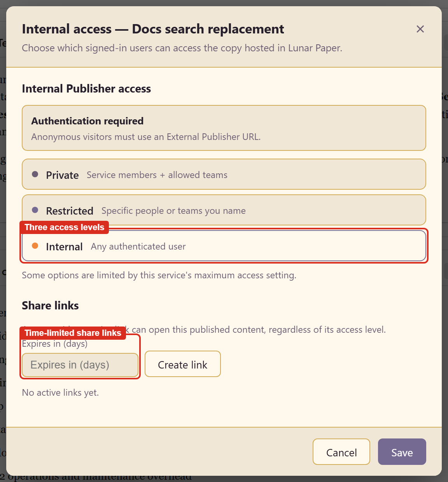Image resolution: width=448 pixels, height=482 pixels.
Task: Click the maximum access setting note text
Action: tap(159, 275)
